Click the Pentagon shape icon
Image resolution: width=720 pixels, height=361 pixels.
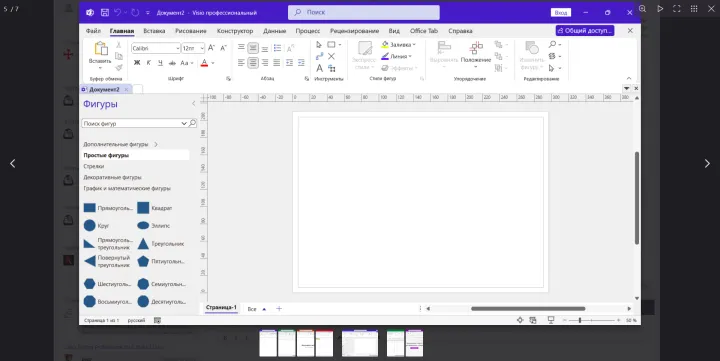(x=143, y=261)
